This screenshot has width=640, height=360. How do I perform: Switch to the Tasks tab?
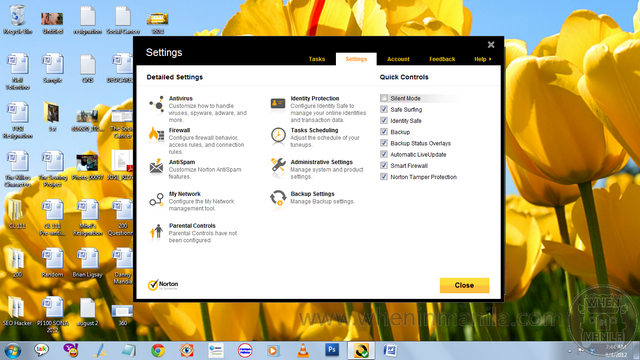tap(317, 59)
